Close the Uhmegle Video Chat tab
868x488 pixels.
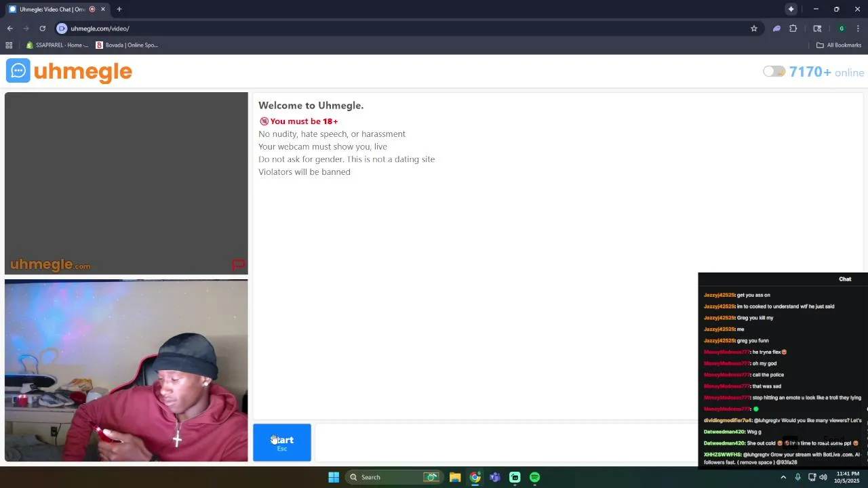click(103, 9)
